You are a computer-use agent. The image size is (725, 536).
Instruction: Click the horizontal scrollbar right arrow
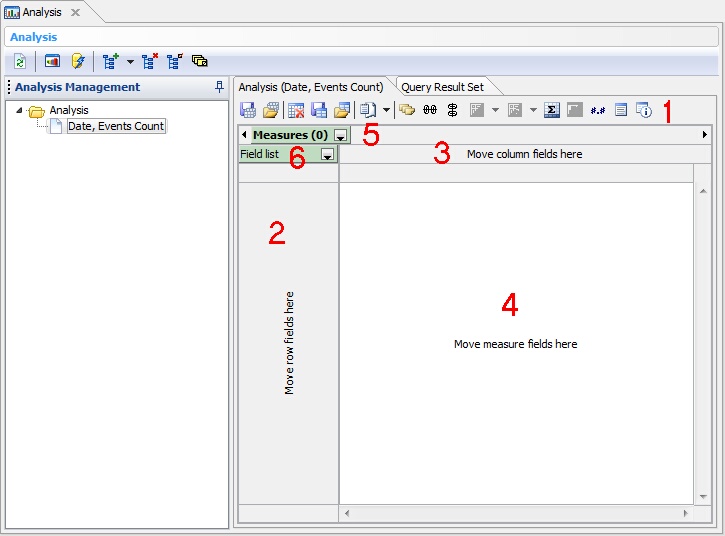(686, 513)
